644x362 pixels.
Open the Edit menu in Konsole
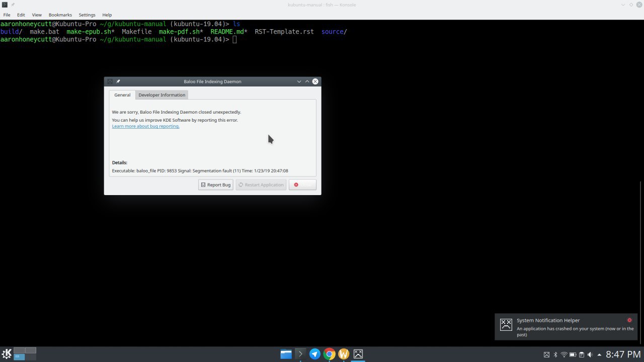click(x=21, y=15)
